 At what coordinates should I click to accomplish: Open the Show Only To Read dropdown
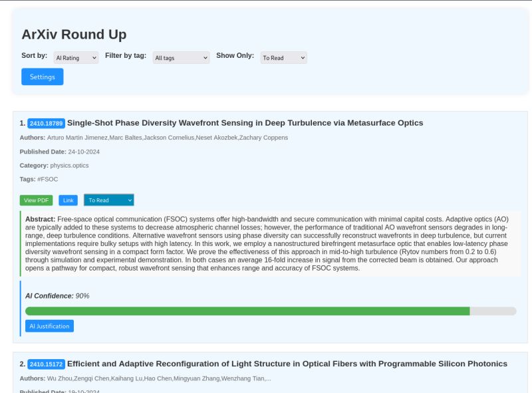[x=284, y=58]
